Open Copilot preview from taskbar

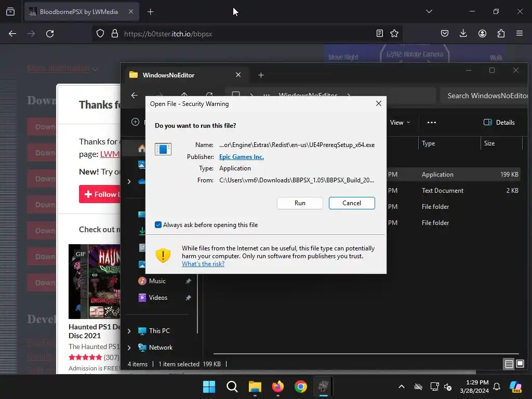(516, 387)
